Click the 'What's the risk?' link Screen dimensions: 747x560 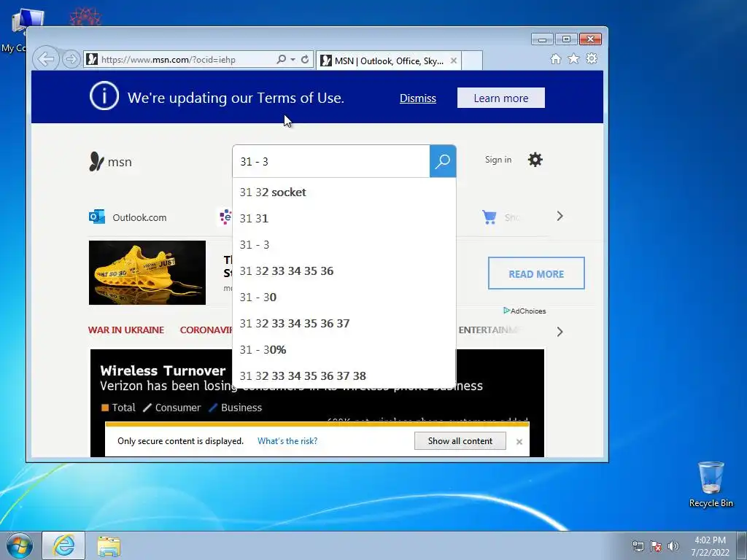[287, 441]
